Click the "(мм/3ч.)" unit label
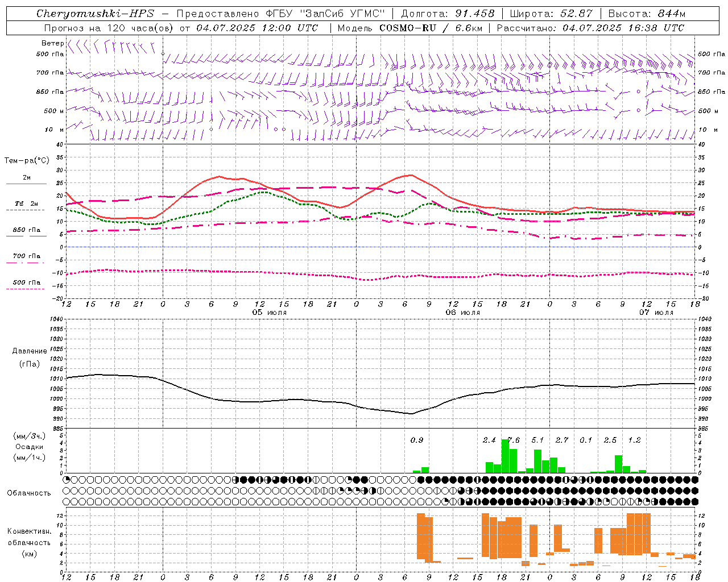This screenshot has width=728, height=582. [29, 436]
